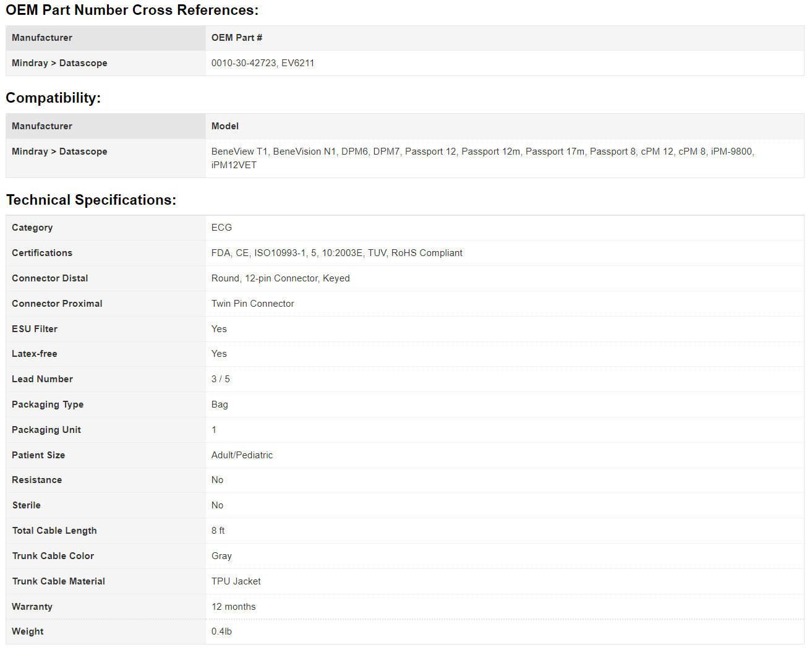Click the Lead Number label

pyautogui.click(x=42, y=379)
